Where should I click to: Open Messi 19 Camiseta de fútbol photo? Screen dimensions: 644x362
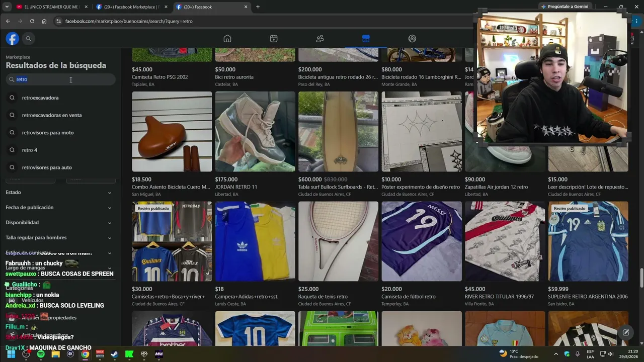[422, 241]
